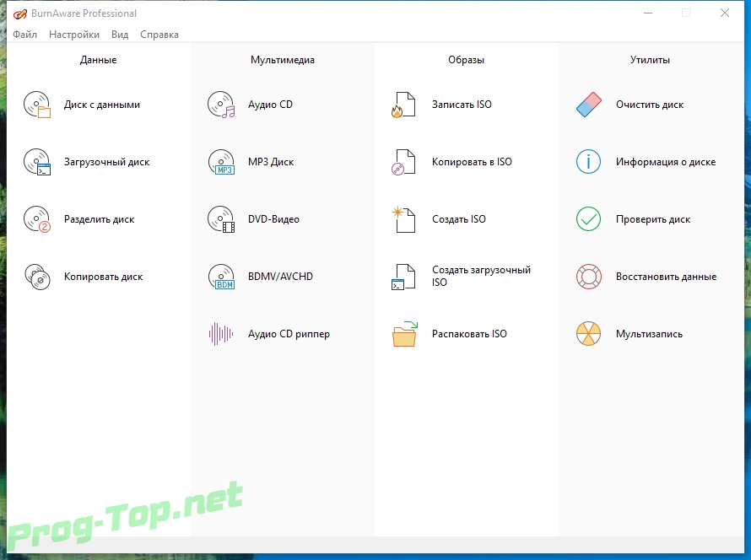The image size is (751, 560).
Task: Select the "Диск с данными" label
Action: click(x=102, y=105)
